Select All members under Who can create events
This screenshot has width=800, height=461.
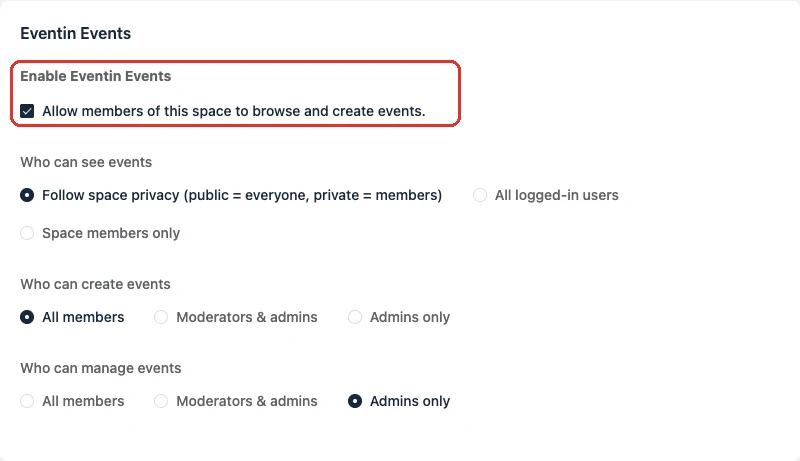27,317
